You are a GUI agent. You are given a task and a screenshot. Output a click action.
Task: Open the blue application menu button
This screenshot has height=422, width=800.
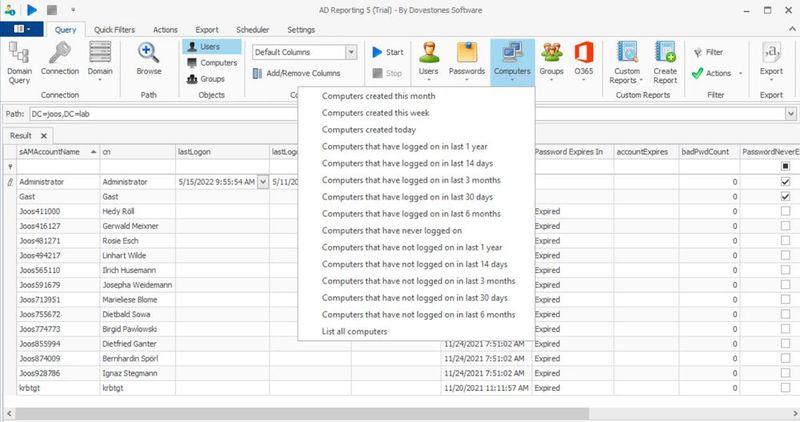tap(21, 29)
